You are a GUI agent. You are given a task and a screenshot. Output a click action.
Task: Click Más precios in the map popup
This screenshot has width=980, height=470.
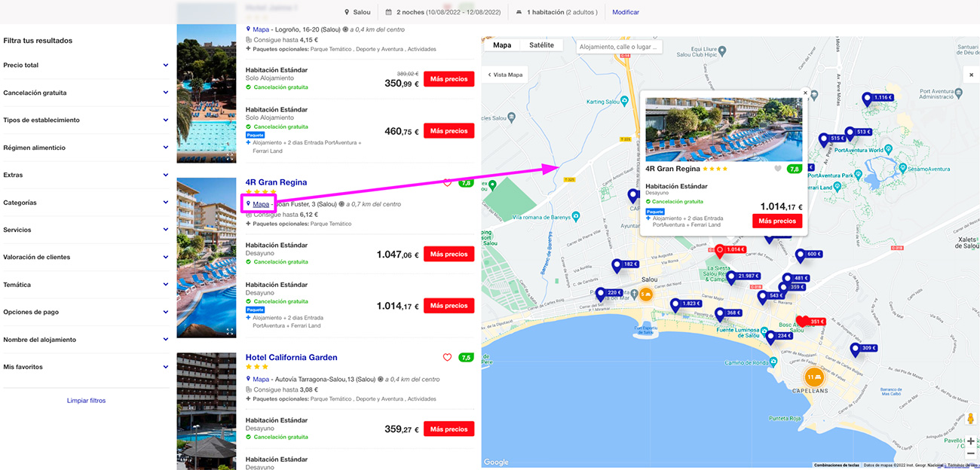[777, 221]
